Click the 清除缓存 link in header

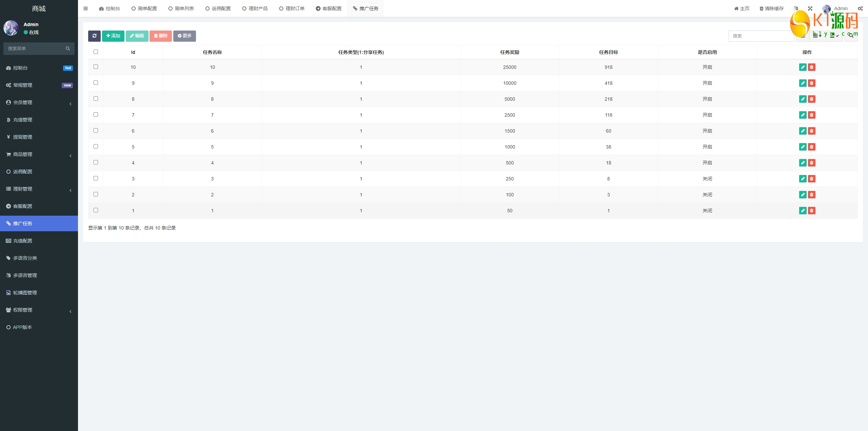(x=771, y=8)
